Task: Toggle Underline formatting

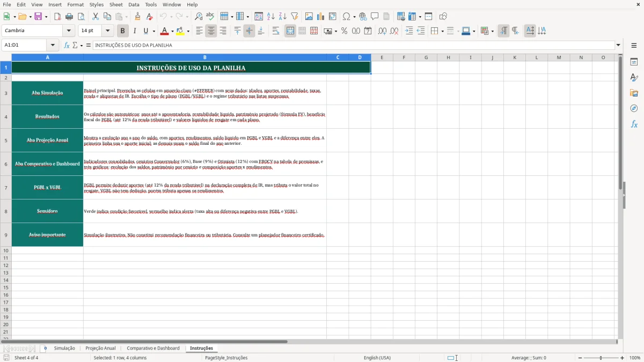Action: [145, 31]
